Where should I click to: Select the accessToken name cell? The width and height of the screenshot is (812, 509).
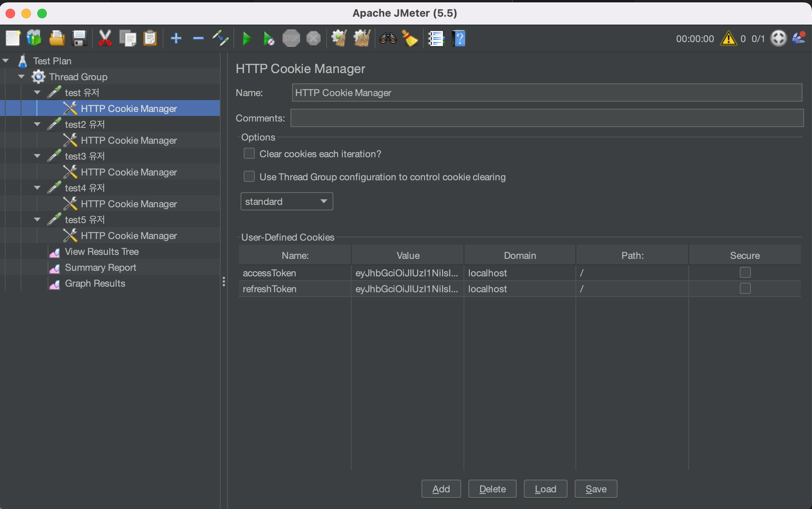pos(295,273)
